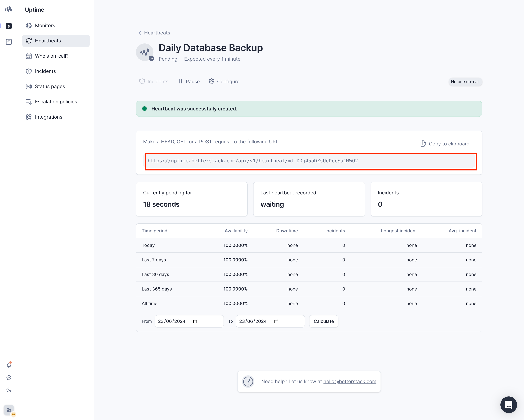Viewport: 524px width, 420px height.
Task: Click the Last 7 days row
Action: tap(309, 260)
